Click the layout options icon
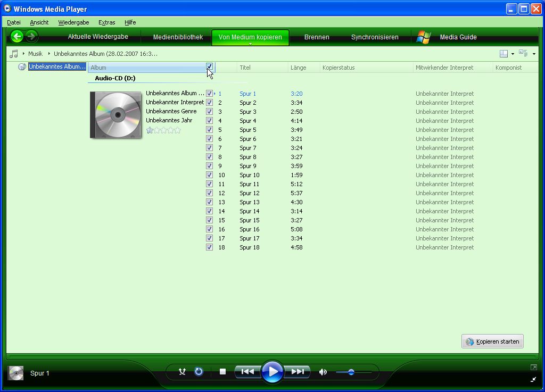Screen dimensions: 545x392 click(x=503, y=54)
